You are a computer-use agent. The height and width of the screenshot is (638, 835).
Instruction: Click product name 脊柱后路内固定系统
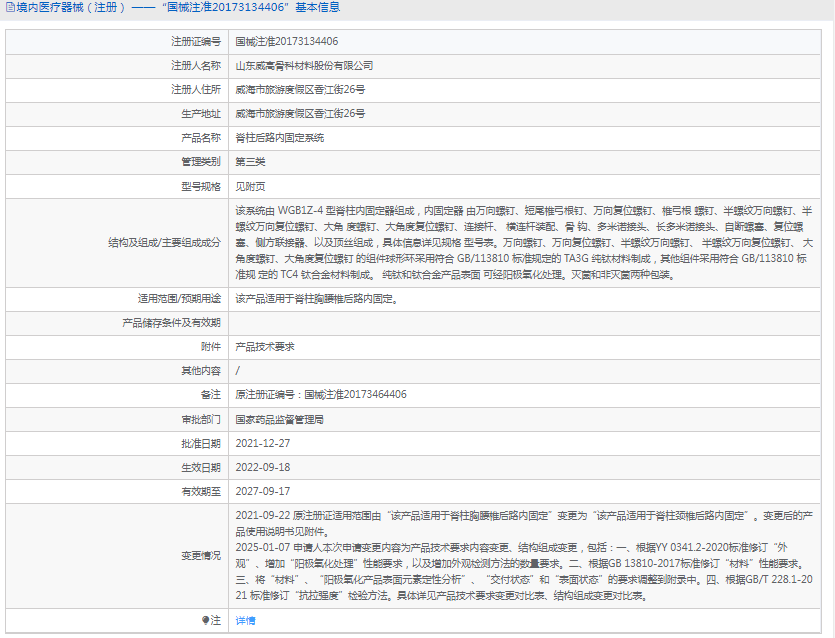click(280, 138)
